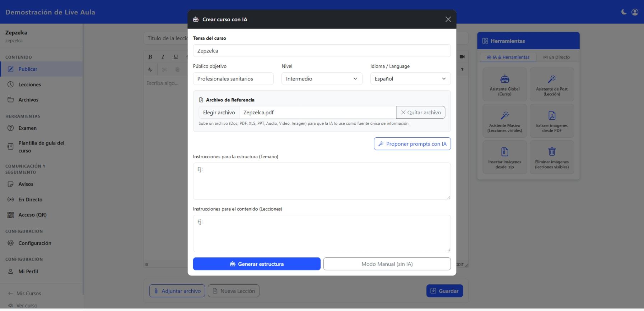Close the Crear curso con IA dialog
644x311 pixels.
pyautogui.click(x=448, y=19)
